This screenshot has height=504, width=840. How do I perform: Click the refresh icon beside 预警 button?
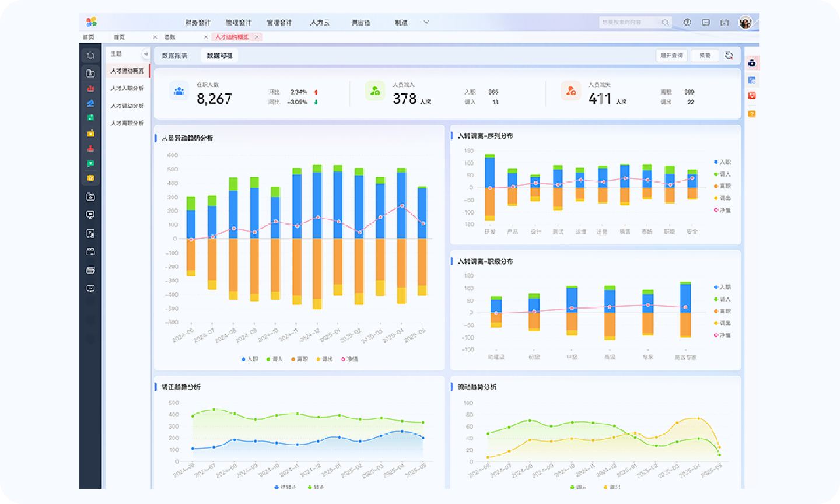point(729,55)
